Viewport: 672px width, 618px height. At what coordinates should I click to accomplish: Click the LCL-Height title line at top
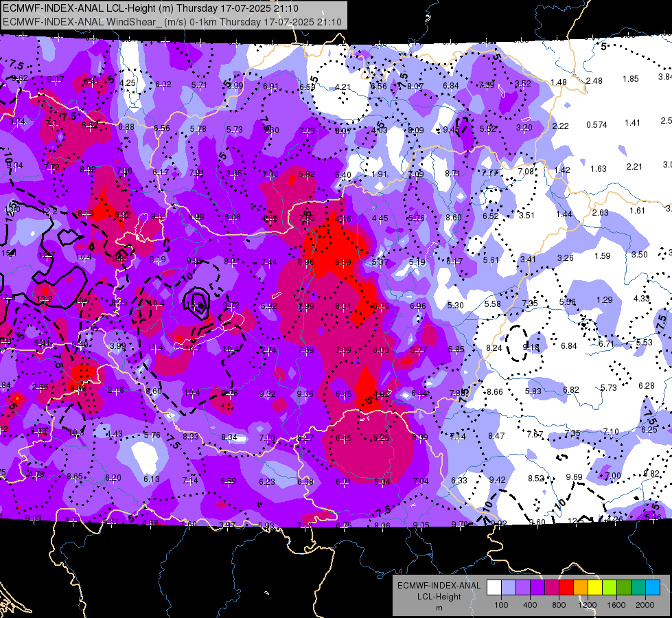150,8
